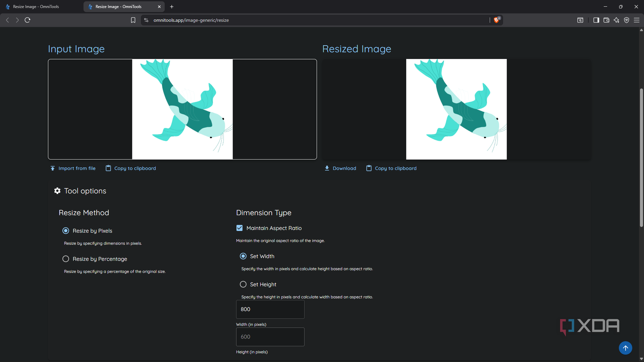Screen dimensions: 644x362
Task: Open the Brave Shields icon in the address bar
Action: coord(496,20)
